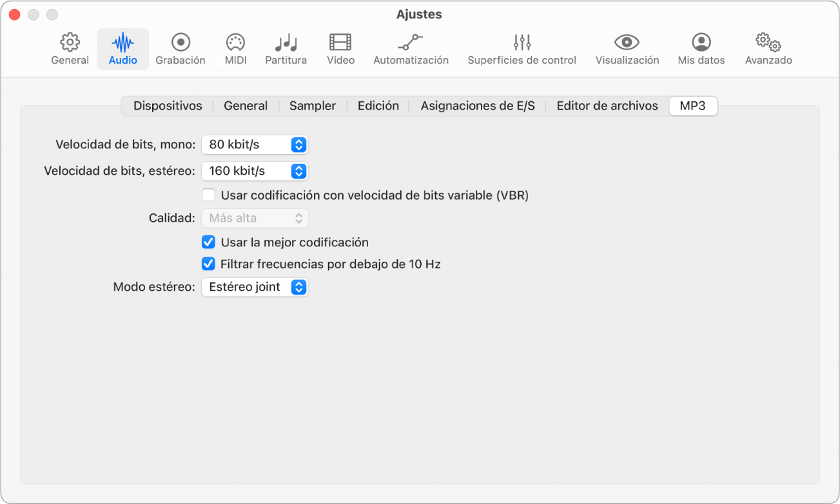Click the Modo estéreo label

pyautogui.click(x=154, y=287)
